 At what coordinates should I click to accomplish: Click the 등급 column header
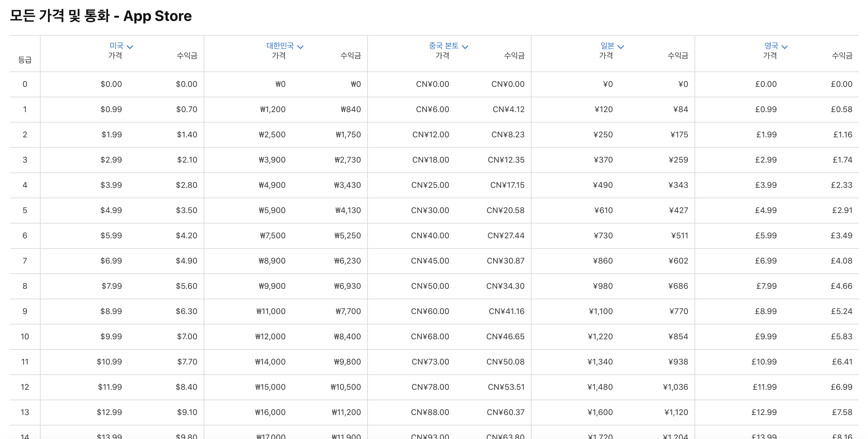[x=25, y=60]
